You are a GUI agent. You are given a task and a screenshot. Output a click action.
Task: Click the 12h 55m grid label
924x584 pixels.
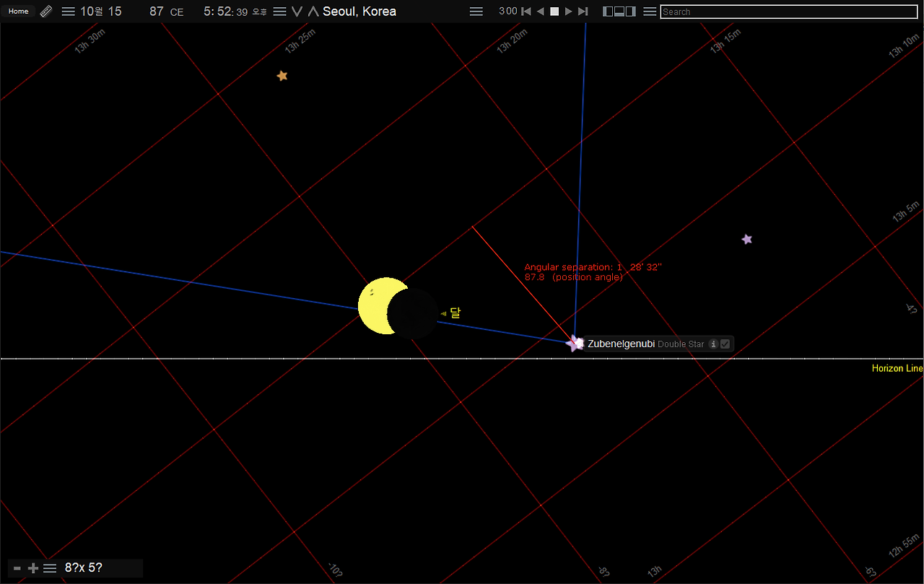[x=904, y=546]
